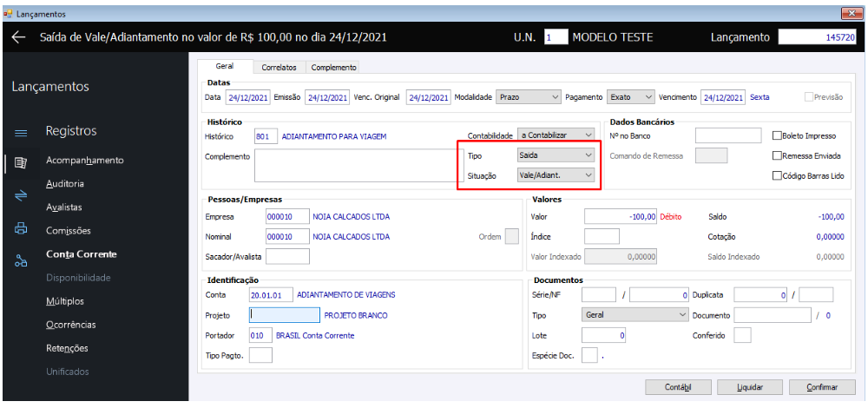Click the Valor amount field

tap(621, 216)
